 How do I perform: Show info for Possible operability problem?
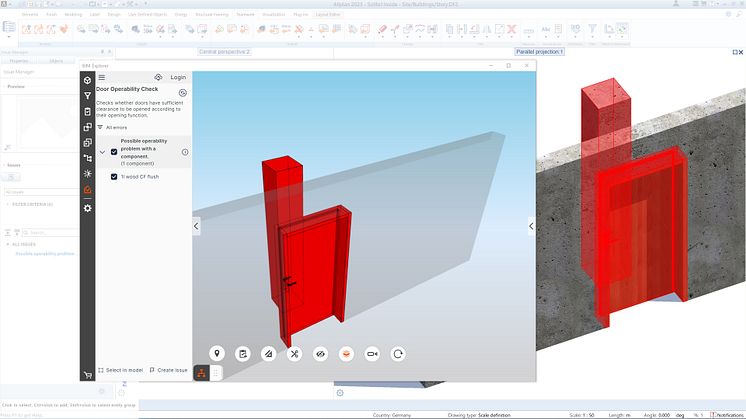(185, 152)
